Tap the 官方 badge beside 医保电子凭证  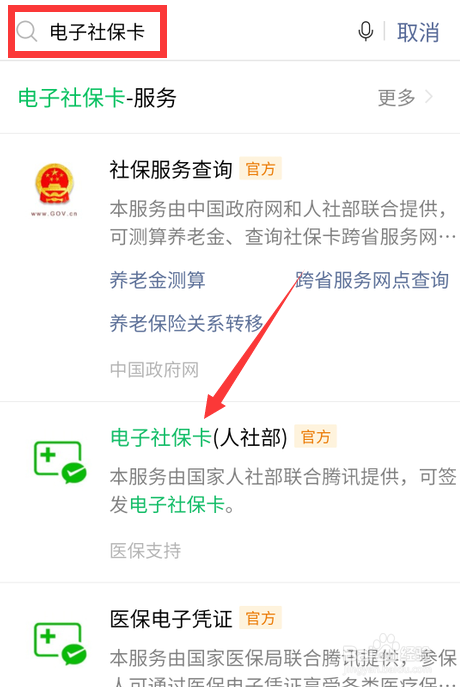[x=260, y=618]
